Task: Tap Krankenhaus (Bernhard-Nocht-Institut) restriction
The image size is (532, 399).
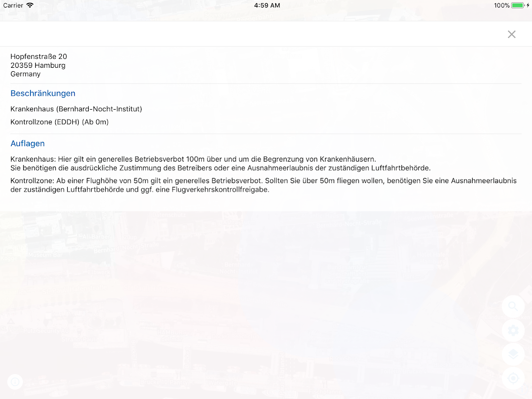Action: pos(76,109)
